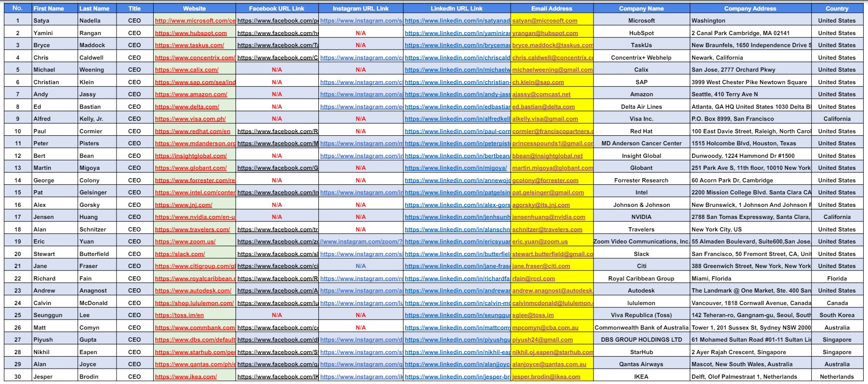This screenshot has width=868, height=384.
Task: Visit the https://www.calix.com/ website link
Action: coord(186,70)
